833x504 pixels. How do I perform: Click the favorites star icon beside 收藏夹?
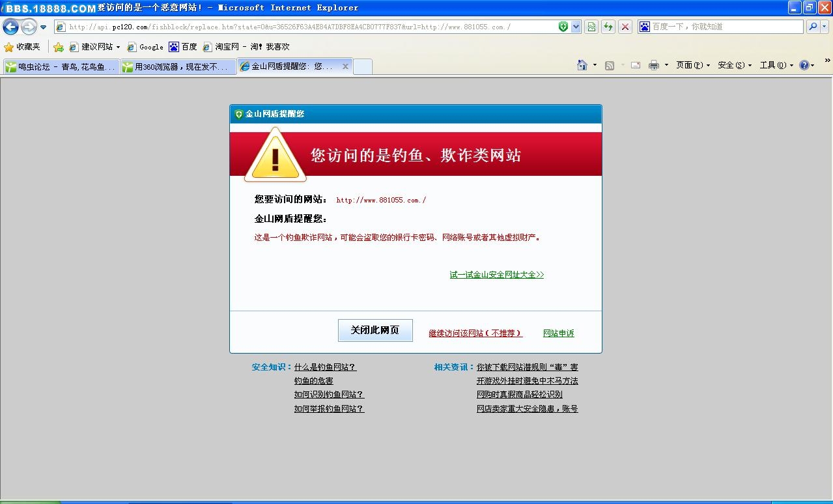[x=8, y=47]
